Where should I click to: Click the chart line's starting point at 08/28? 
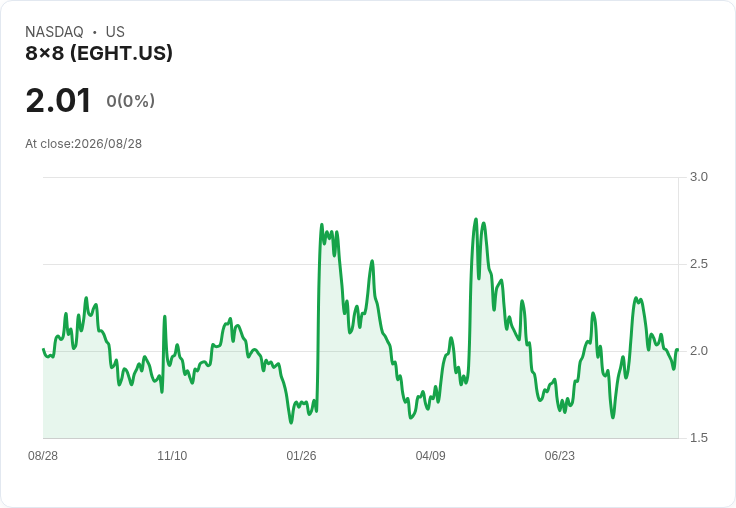click(x=43, y=349)
